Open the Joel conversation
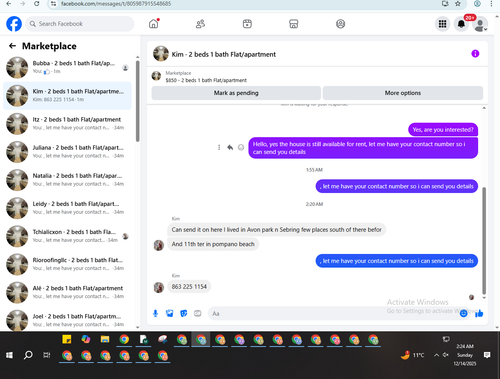 (x=67, y=320)
